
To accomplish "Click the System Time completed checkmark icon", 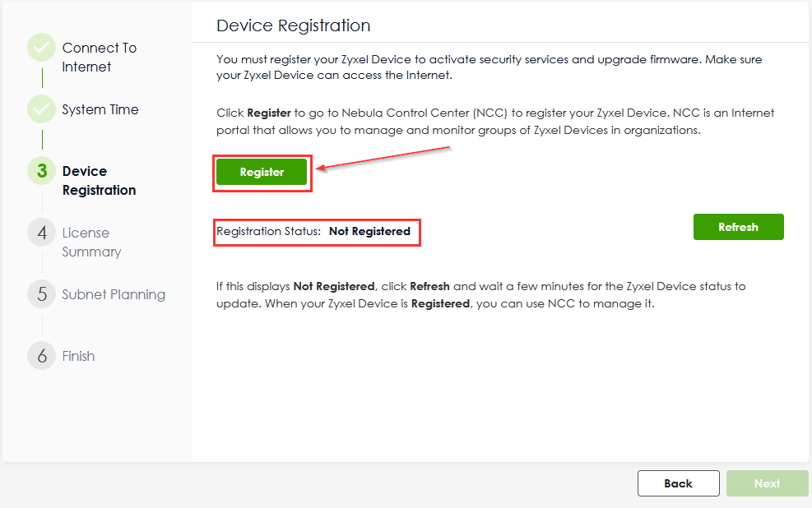I will [41, 109].
